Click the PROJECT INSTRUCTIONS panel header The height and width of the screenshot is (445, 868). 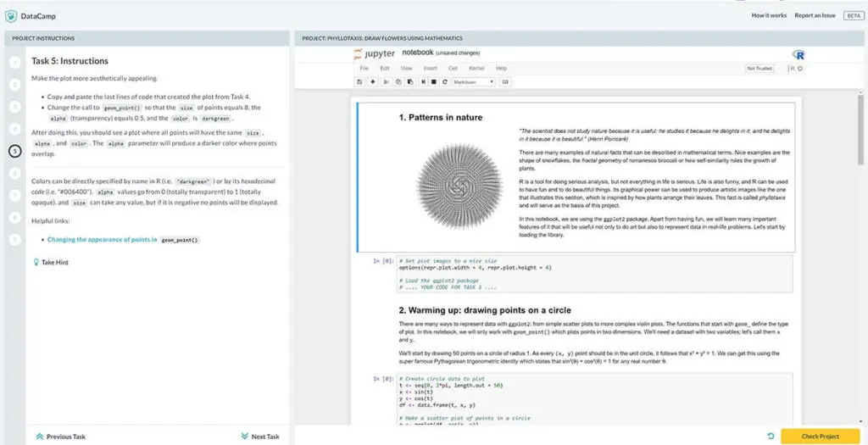pyautogui.click(x=146, y=38)
